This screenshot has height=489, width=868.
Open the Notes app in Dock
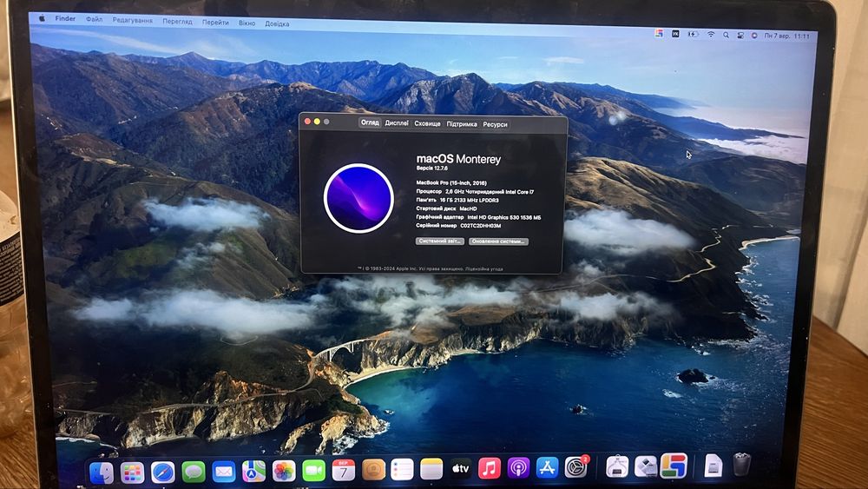coord(431,469)
